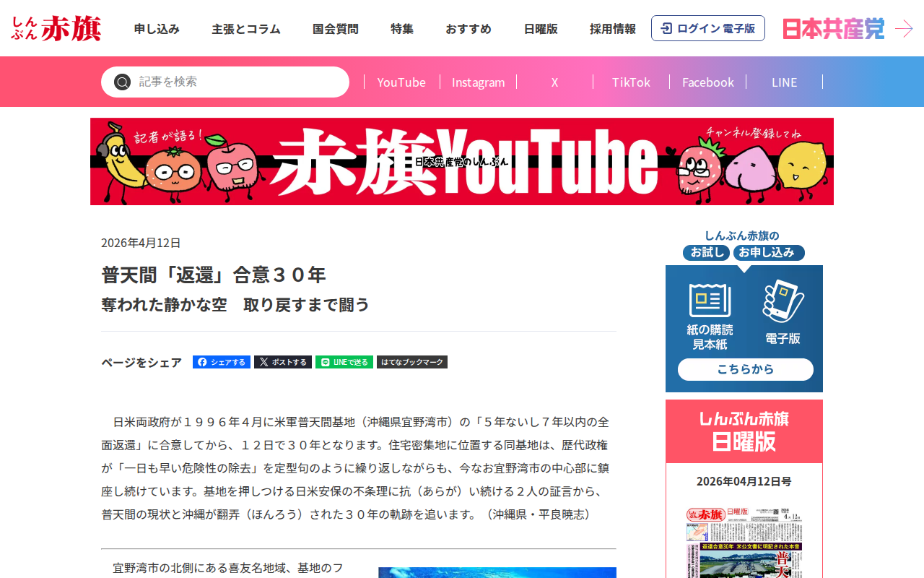Post the article on X ポストする
924x578 pixels.
click(283, 362)
